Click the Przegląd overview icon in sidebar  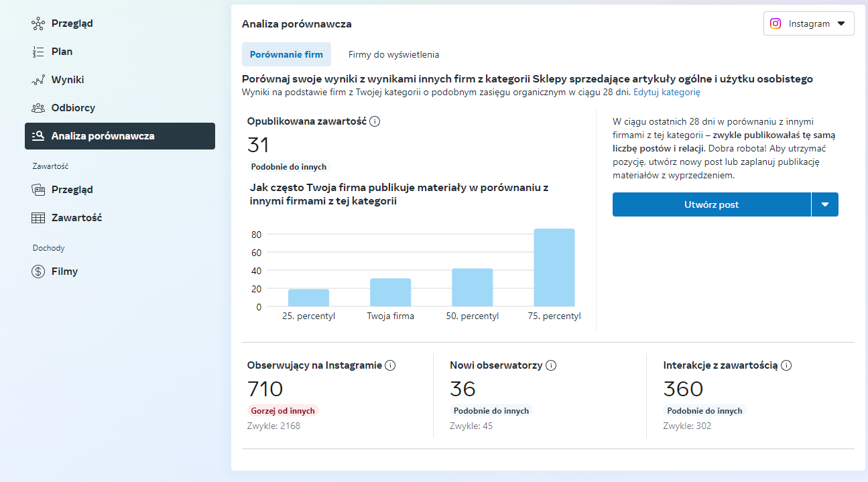click(38, 24)
